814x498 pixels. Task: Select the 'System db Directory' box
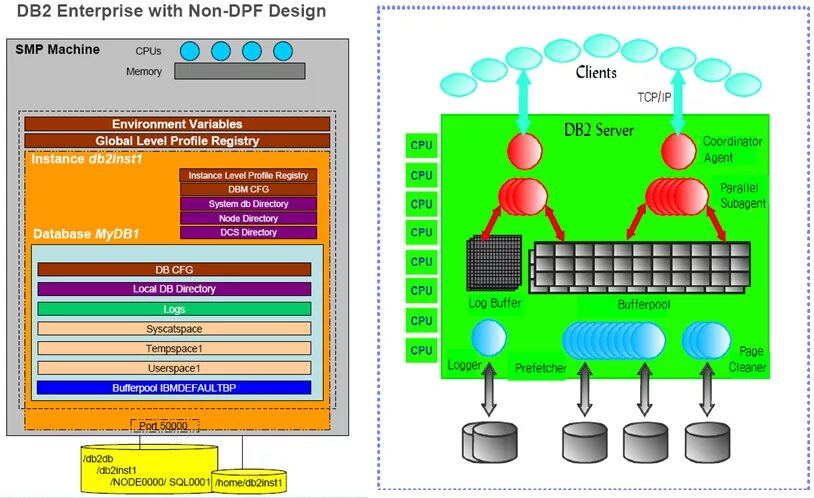(x=248, y=204)
